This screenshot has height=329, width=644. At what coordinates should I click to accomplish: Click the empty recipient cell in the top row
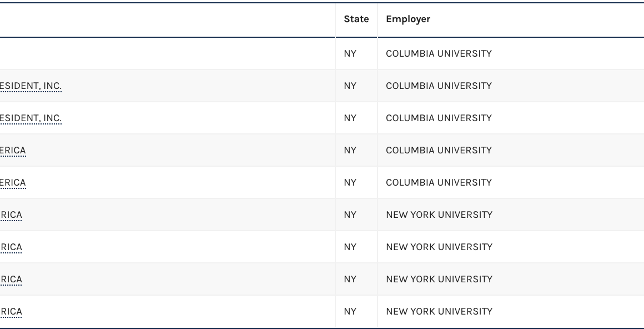tap(167, 53)
